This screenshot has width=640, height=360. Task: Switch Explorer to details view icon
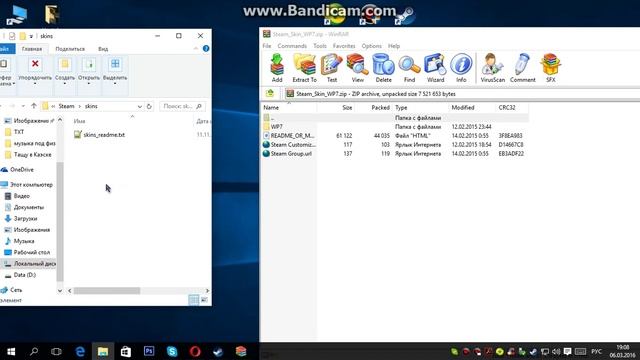(193, 300)
